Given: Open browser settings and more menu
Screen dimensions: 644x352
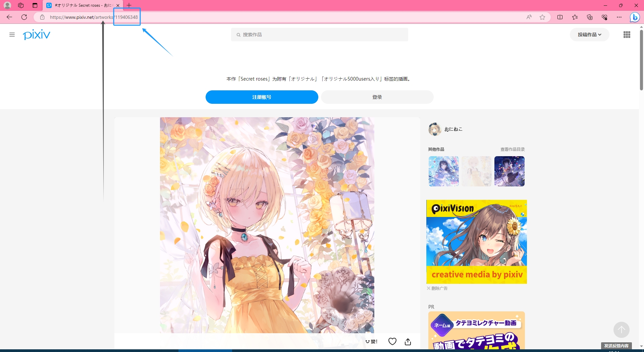Looking at the screenshot, I should pos(619,17).
